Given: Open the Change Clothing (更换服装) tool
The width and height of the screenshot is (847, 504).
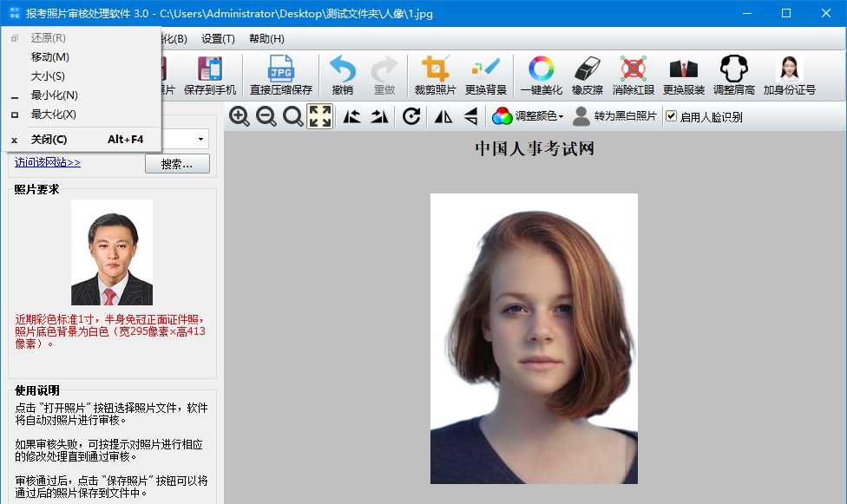Looking at the screenshot, I should (x=683, y=75).
